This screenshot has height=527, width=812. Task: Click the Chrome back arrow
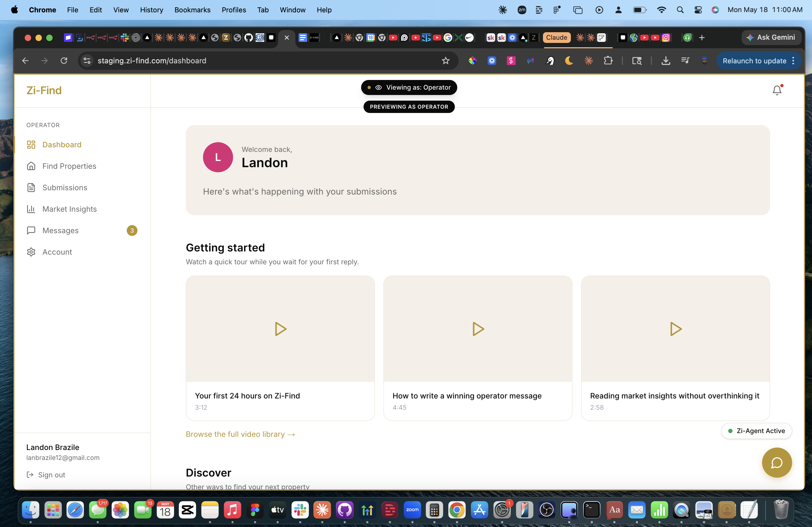pos(25,61)
